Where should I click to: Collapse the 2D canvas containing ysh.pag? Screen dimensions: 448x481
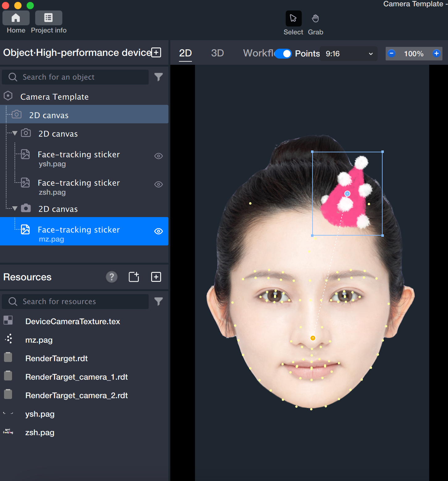(x=15, y=134)
